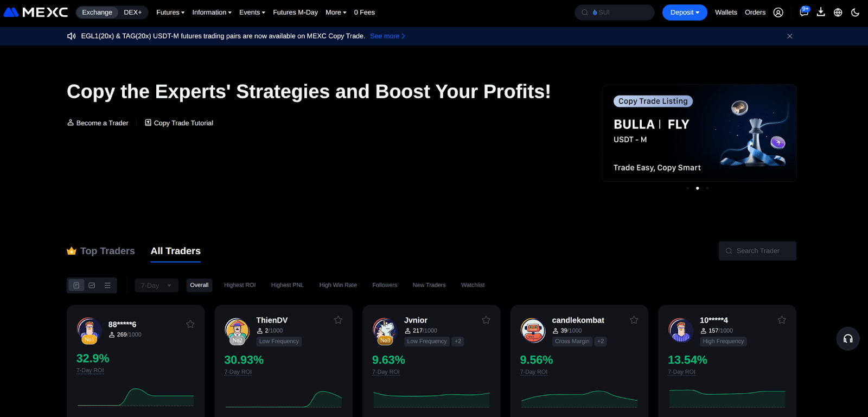This screenshot has width=868, height=417.
Task: Select the Highest ROI filter
Action: coord(240,285)
